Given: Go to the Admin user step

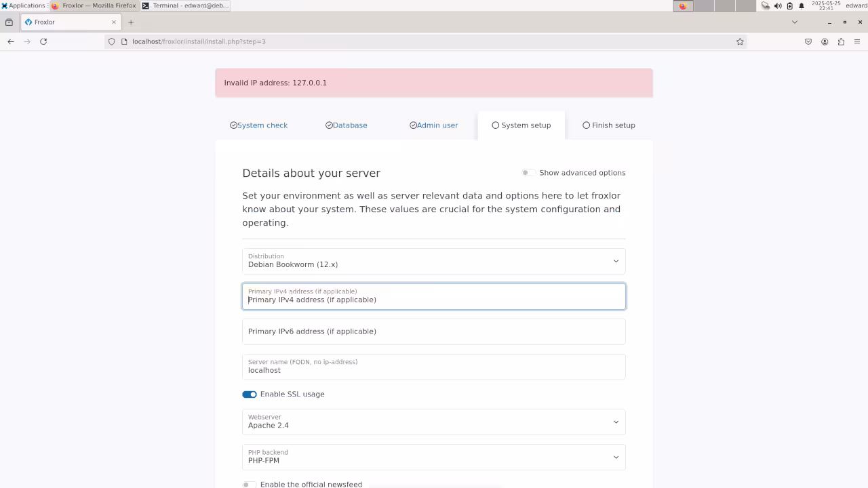Looking at the screenshot, I should [x=434, y=125].
